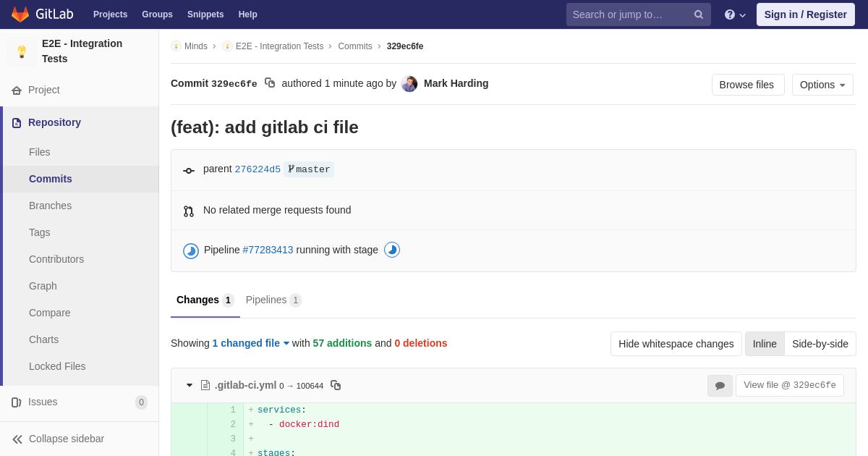Viewport: 868px width, 456px height.
Task: Click the file icon beside .gitlab-ci.yml
Action: (x=205, y=385)
